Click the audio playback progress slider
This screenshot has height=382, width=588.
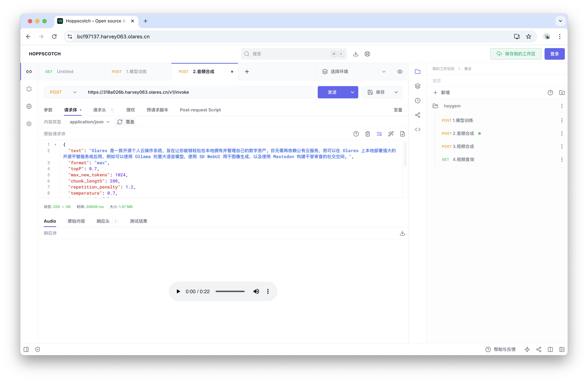coord(230,291)
